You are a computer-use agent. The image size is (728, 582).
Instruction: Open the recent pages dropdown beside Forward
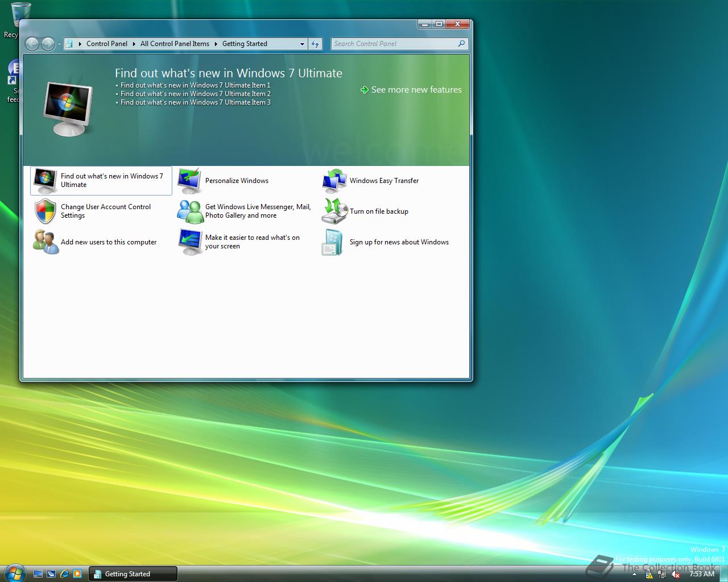(x=59, y=44)
